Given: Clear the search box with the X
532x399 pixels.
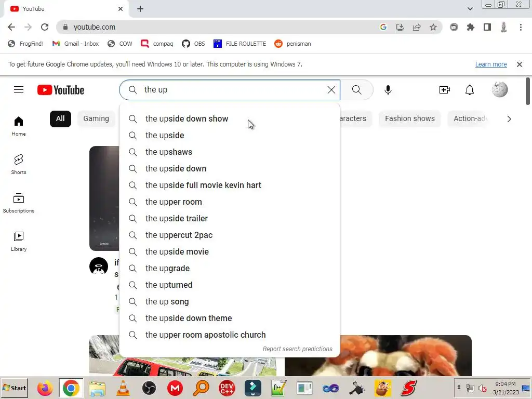Looking at the screenshot, I should click(331, 90).
